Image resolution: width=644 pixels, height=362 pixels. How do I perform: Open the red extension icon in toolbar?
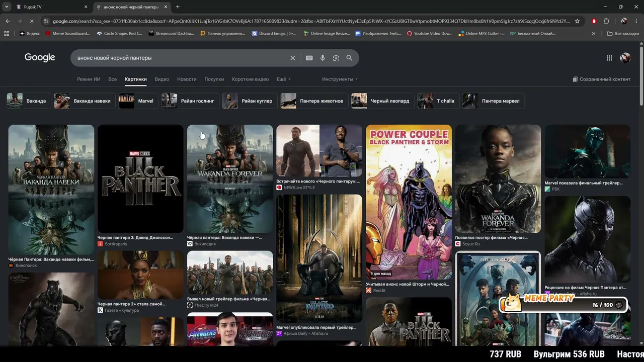594,21
